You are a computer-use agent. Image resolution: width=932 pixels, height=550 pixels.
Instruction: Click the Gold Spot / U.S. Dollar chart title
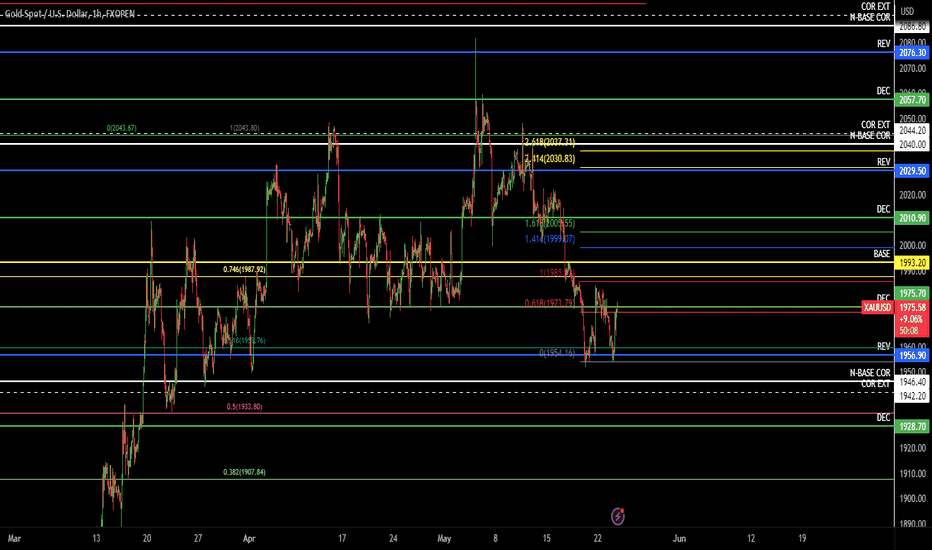pyautogui.click(x=70, y=14)
